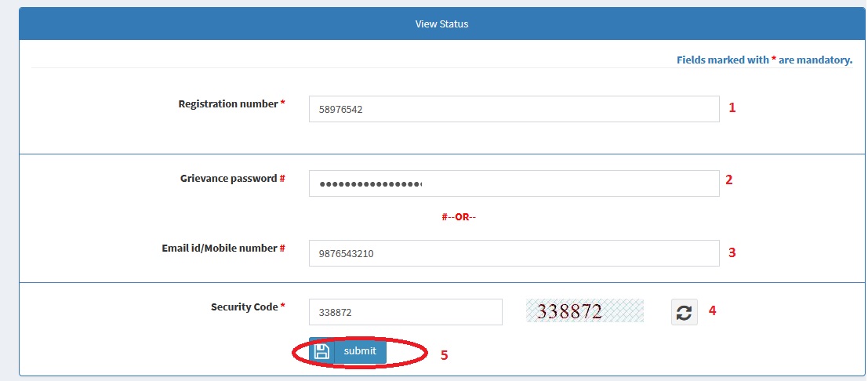The image size is (868, 381).
Task: Click red annotation number 2
Action: [729, 180]
